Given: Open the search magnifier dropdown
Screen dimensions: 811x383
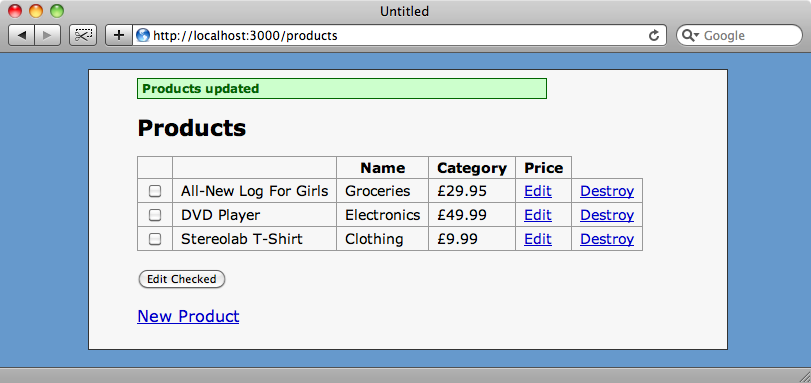Looking at the screenshot, I should [x=690, y=35].
